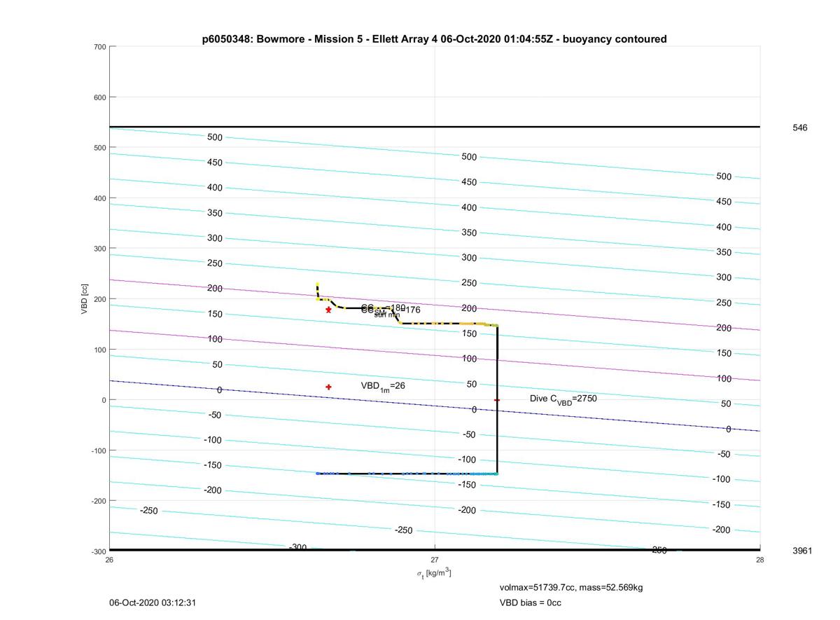Click the y-axis tick label 700

[x=99, y=47]
